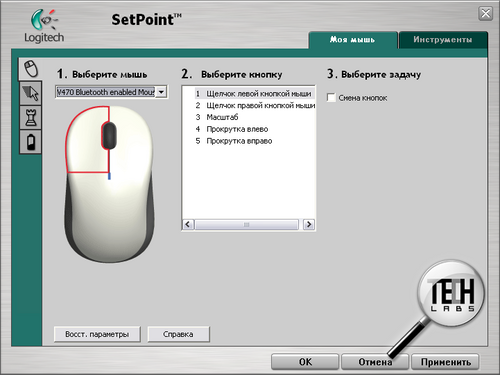Click the mouse selection combo box field
The image size is (500, 375).
point(111,92)
